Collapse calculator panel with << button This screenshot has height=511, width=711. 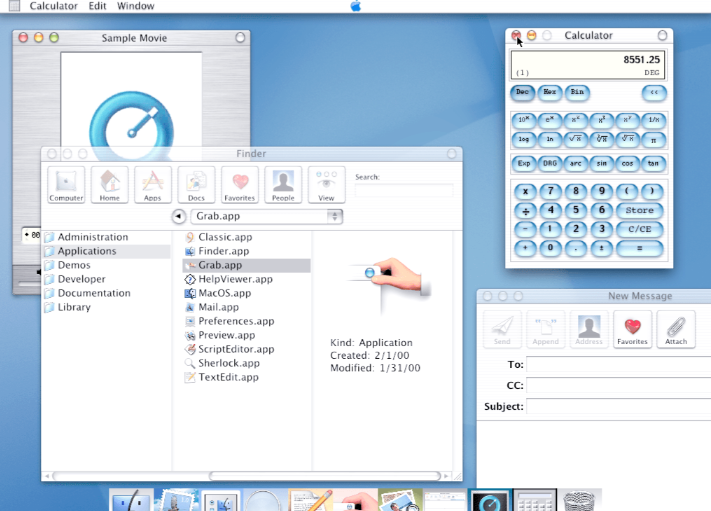(x=654, y=92)
